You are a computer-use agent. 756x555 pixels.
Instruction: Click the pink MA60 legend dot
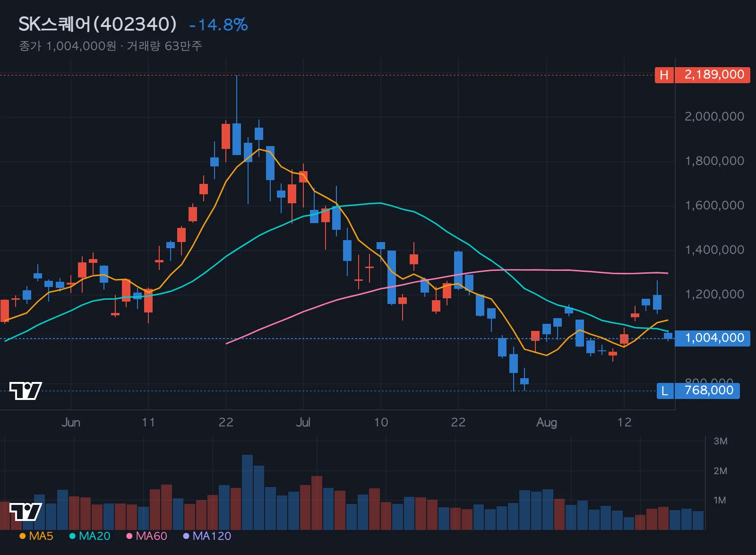129,536
